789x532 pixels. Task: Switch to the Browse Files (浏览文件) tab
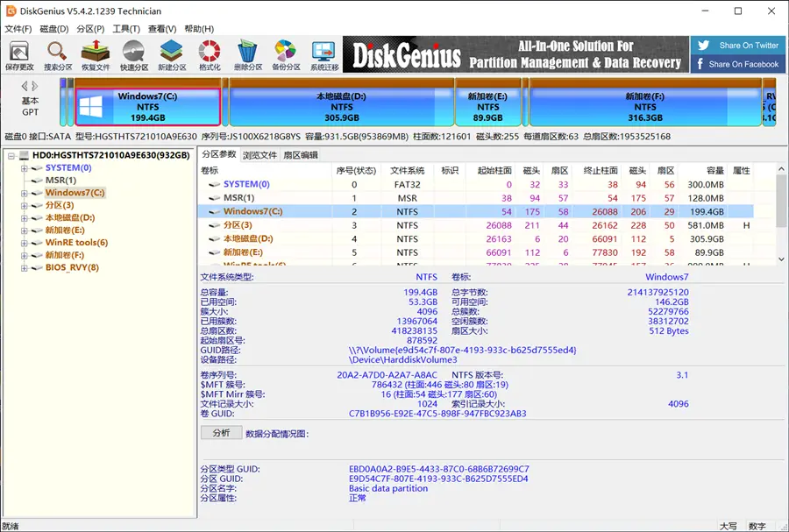[x=259, y=155]
